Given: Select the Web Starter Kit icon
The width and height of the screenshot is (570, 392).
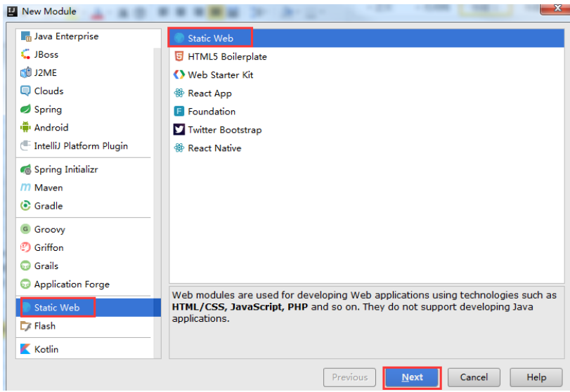Looking at the screenshot, I should (179, 74).
